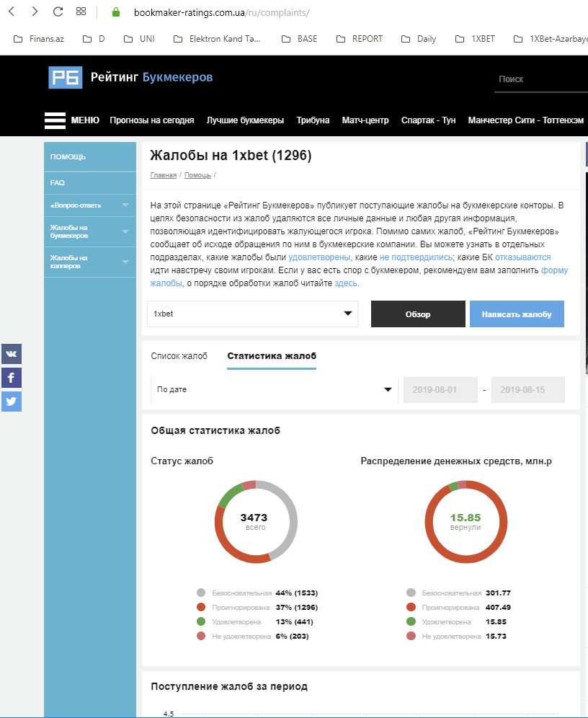This screenshot has width=588, height=718.
Task: Switch to the Список жалоб tab
Action: [179, 356]
